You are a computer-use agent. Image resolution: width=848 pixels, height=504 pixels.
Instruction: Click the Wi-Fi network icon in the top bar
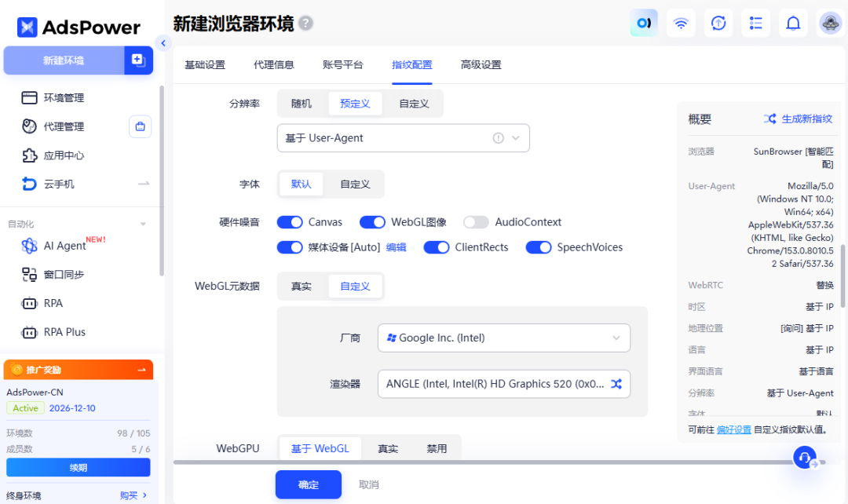click(681, 24)
